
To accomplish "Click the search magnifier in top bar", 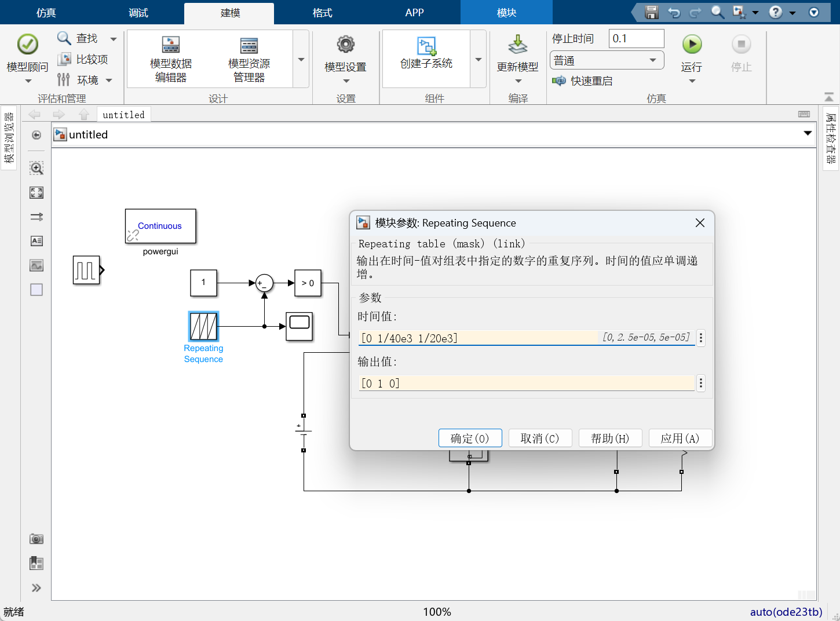I will tap(717, 12).
